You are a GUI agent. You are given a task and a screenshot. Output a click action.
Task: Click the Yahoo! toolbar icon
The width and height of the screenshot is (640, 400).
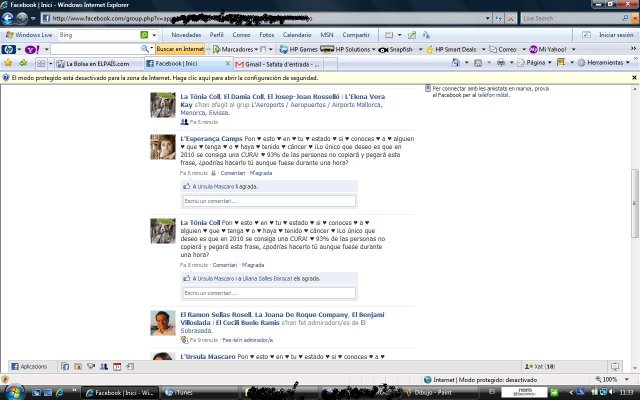tap(30, 48)
